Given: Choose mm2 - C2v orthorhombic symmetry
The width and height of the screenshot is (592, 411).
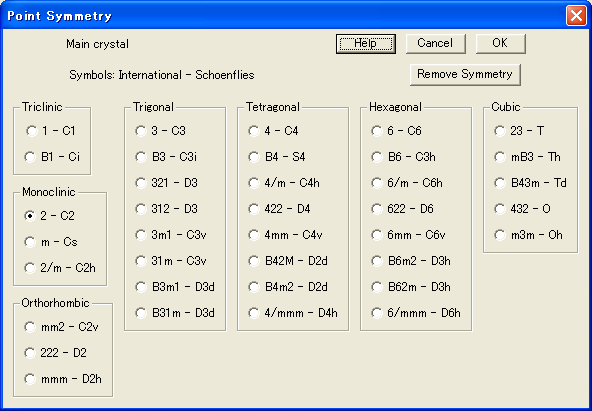Looking at the screenshot, I should tap(61, 327).
